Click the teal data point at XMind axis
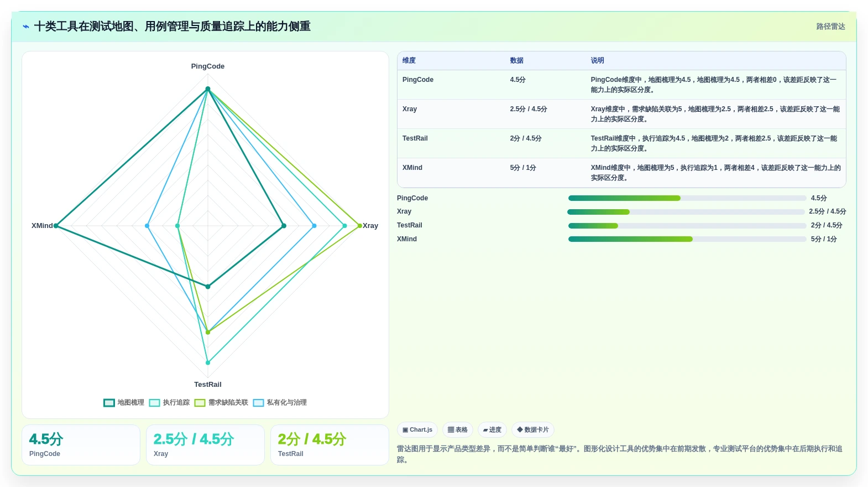Screen dimensions: 868x487 pos(56,226)
